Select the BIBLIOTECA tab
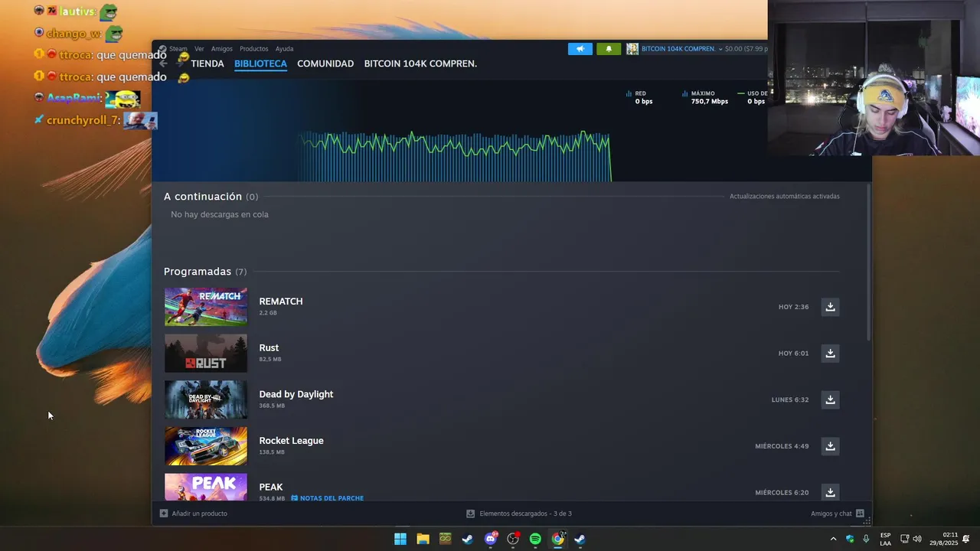Image resolution: width=980 pixels, height=551 pixels. click(260, 64)
